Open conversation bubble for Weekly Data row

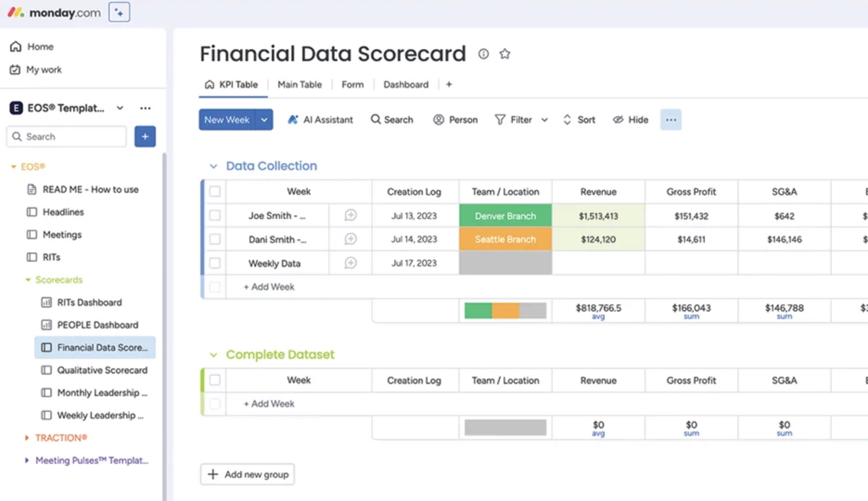click(x=351, y=263)
